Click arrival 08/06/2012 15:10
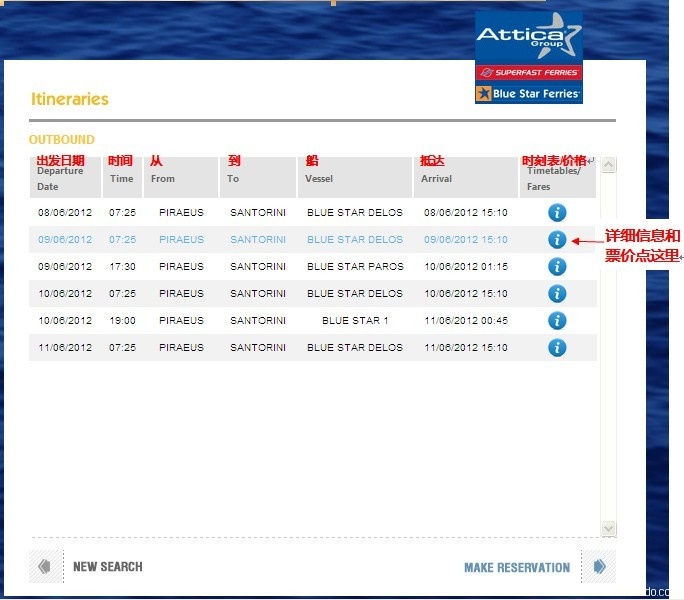 (x=466, y=213)
